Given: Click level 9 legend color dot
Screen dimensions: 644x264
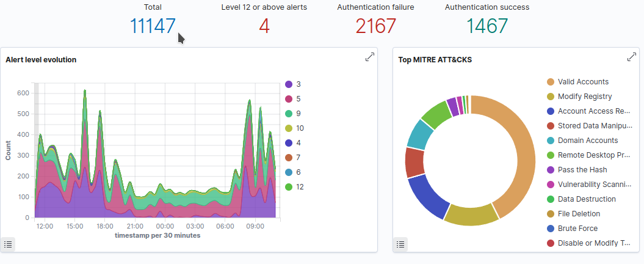Looking at the screenshot, I should click(289, 114).
